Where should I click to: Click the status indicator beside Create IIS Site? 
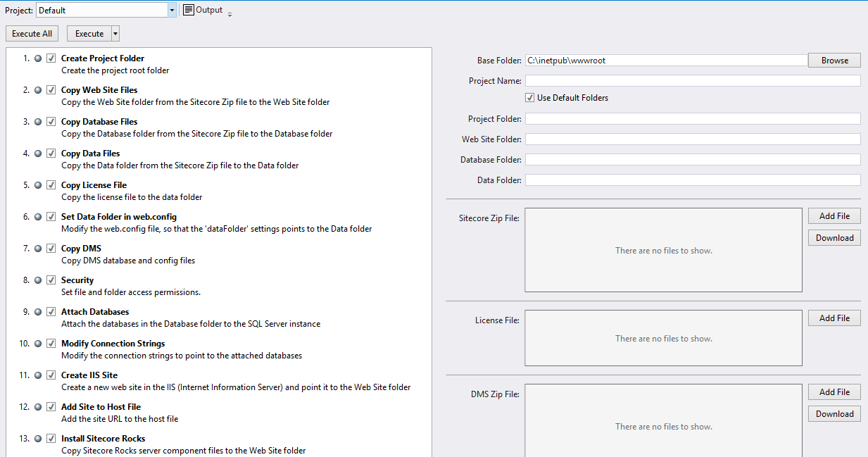click(x=37, y=375)
